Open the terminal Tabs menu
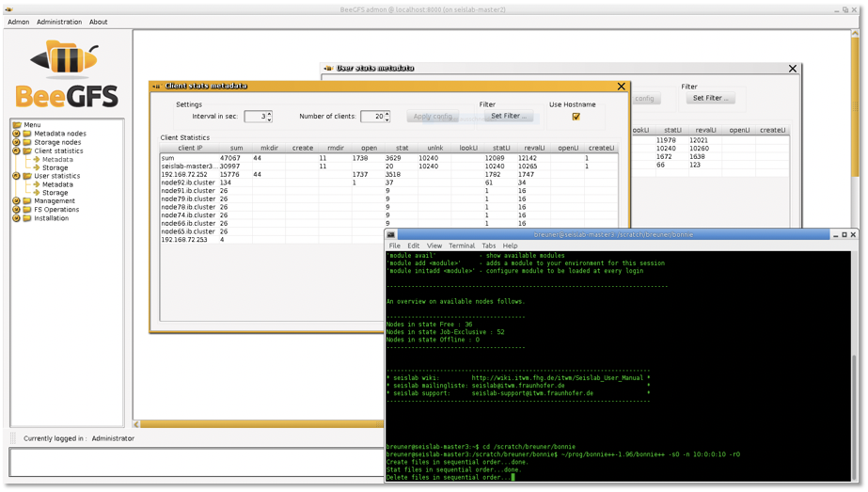This screenshot has height=492, width=868. click(x=489, y=246)
